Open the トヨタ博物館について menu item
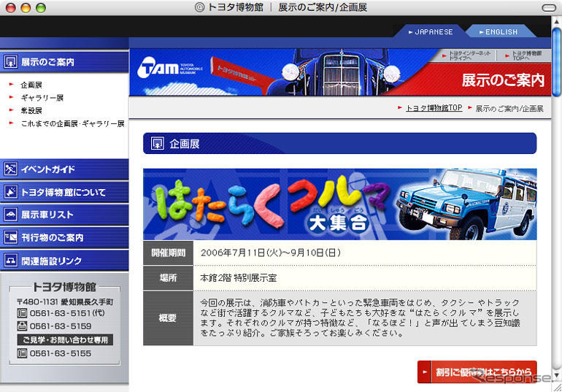The height and width of the screenshot is (392, 562). pyautogui.click(x=64, y=192)
